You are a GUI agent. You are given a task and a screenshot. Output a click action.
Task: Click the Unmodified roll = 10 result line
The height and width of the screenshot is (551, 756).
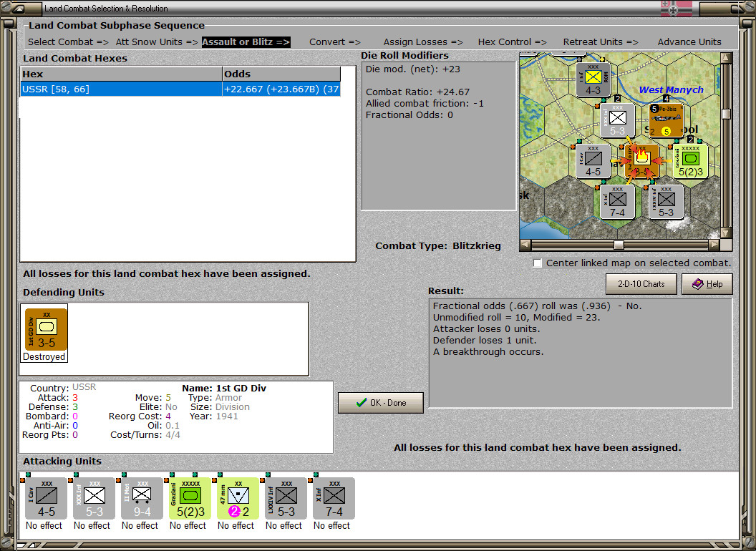tap(516, 318)
